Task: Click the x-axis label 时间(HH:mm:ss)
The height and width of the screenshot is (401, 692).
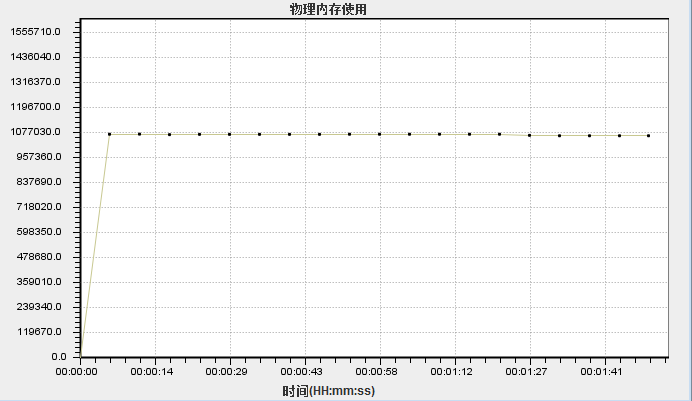Action: (328, 390)
